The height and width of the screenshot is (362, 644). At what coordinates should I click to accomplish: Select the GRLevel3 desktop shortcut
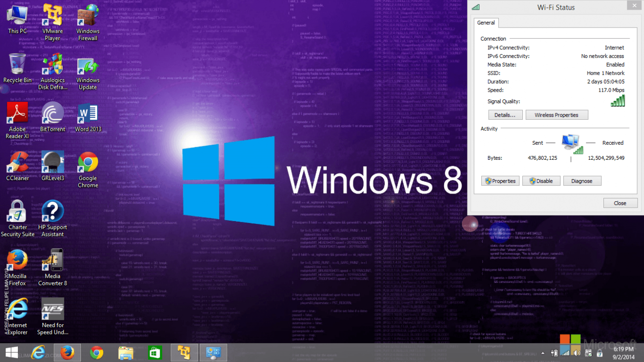(52, 166)
